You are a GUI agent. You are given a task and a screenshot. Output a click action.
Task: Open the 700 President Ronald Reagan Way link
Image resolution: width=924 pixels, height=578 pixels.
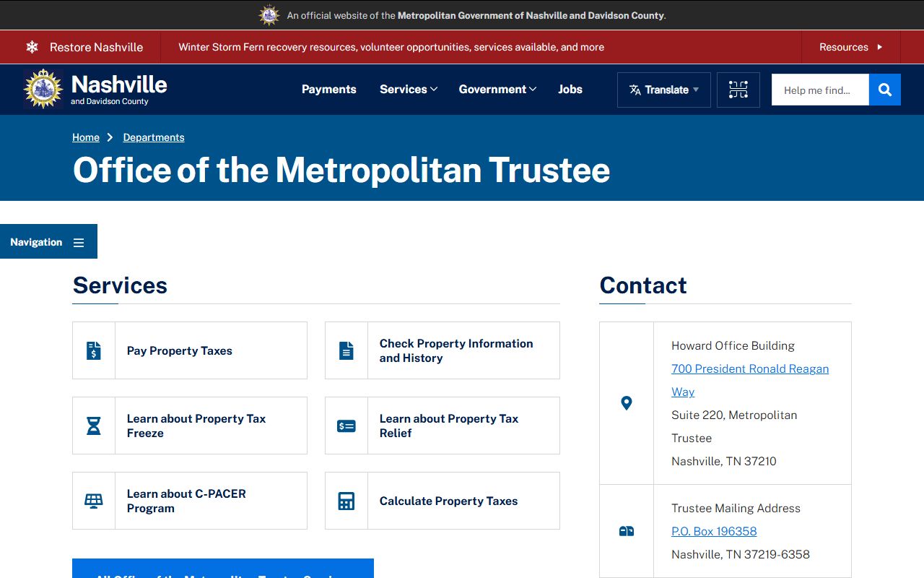click(750, 380)
